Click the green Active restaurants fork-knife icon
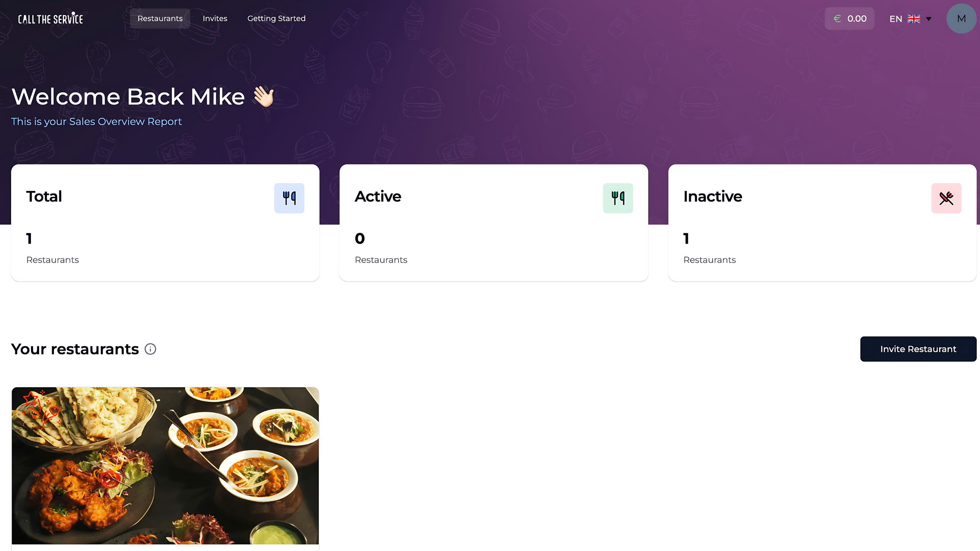980x551 pixels. [x=618, y=198]
